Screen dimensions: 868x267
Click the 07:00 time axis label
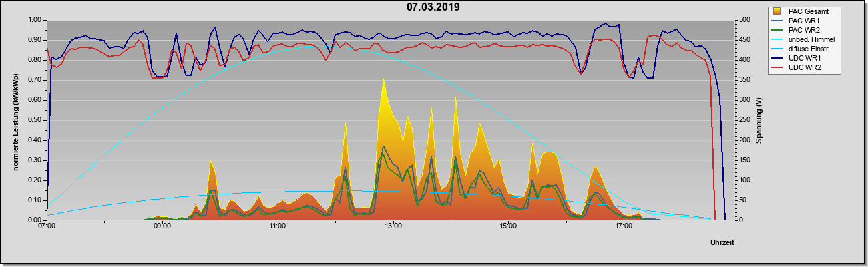(x=47, y=227)
